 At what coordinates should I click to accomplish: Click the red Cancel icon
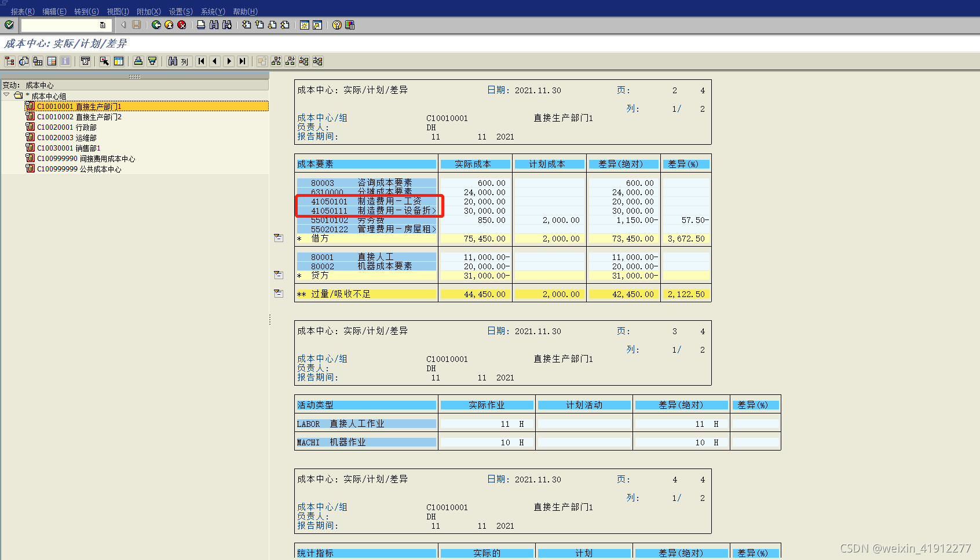point(182,25)
